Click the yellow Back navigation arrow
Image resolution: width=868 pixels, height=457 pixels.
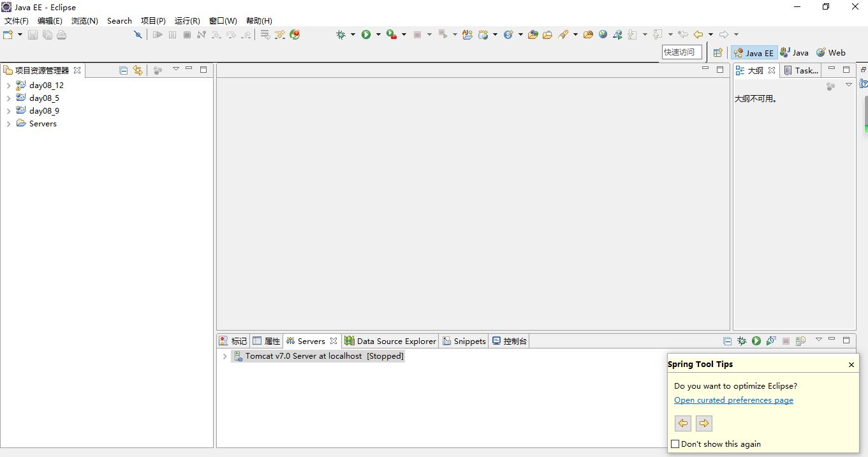698,34
